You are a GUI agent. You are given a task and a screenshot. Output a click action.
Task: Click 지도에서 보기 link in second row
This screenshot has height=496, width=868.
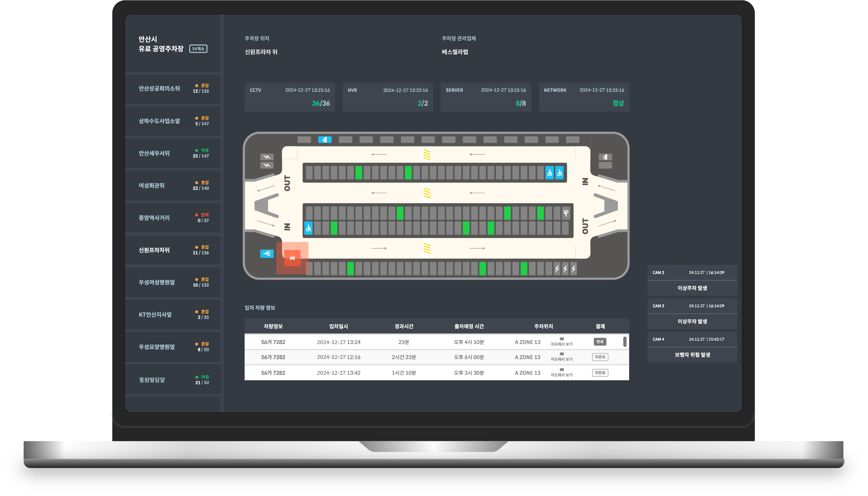(561, 359)
